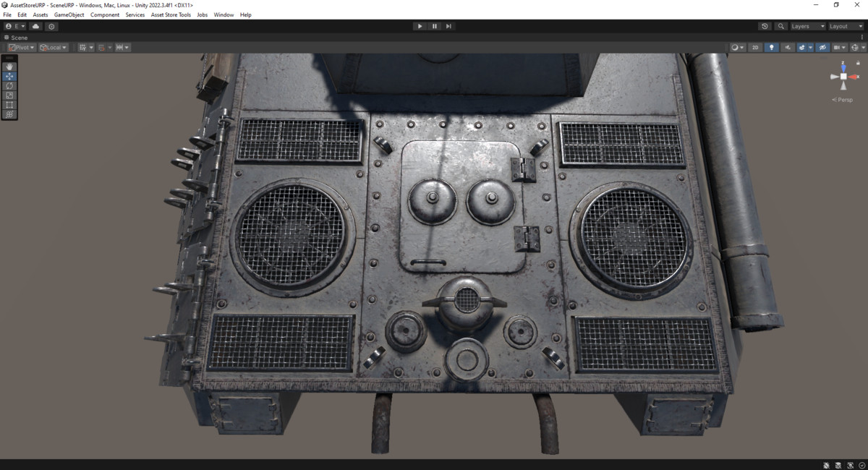Image resolution: width=868 pixels, height=470 pixels.
Task: Click the search icon near Layers
Action: point(780,26)
